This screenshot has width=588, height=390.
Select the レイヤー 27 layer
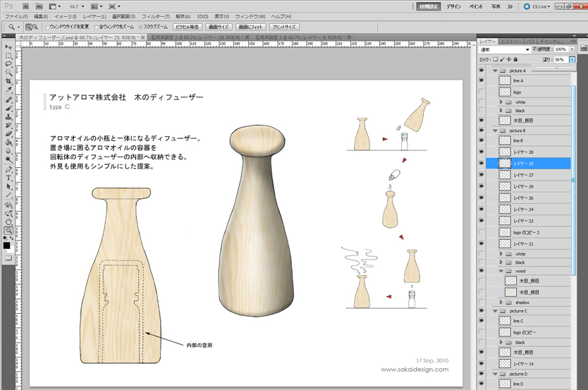tap(523, 175)
